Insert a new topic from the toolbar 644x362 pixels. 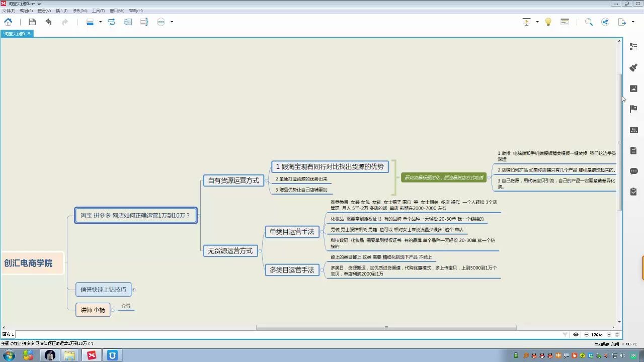coord(90,22)
